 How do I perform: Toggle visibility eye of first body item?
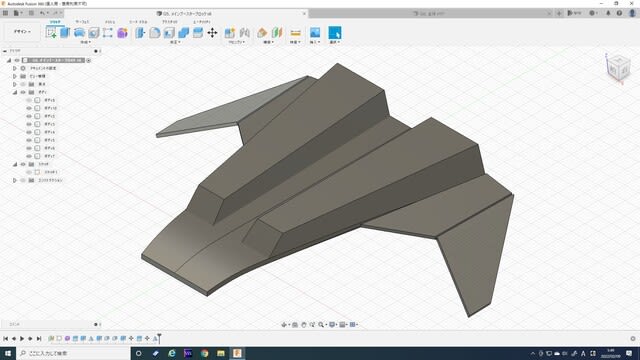pyautogui.click(x=29, y=100)
